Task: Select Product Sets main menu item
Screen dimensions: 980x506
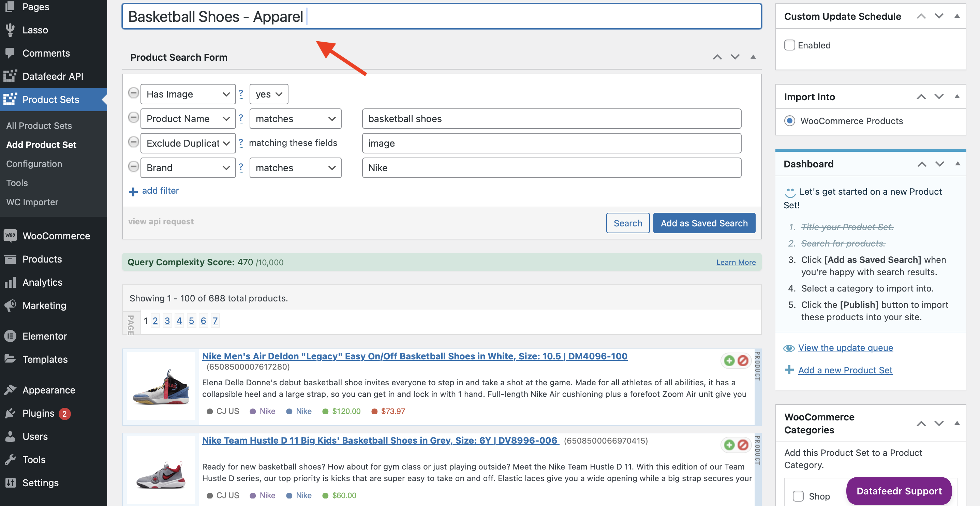Action: (53, 100)
